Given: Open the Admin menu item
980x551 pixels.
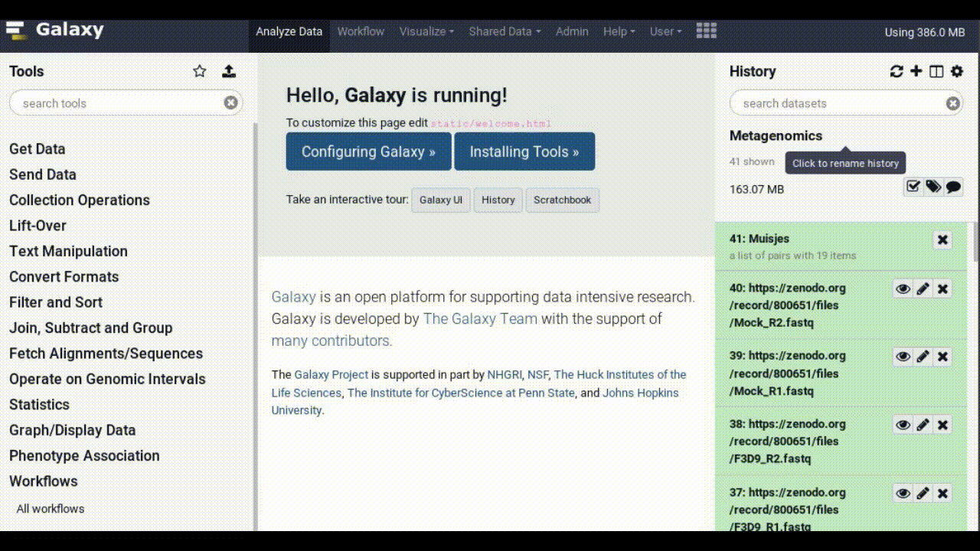Looking at the screenshot, I should click(x=572, y=31).
